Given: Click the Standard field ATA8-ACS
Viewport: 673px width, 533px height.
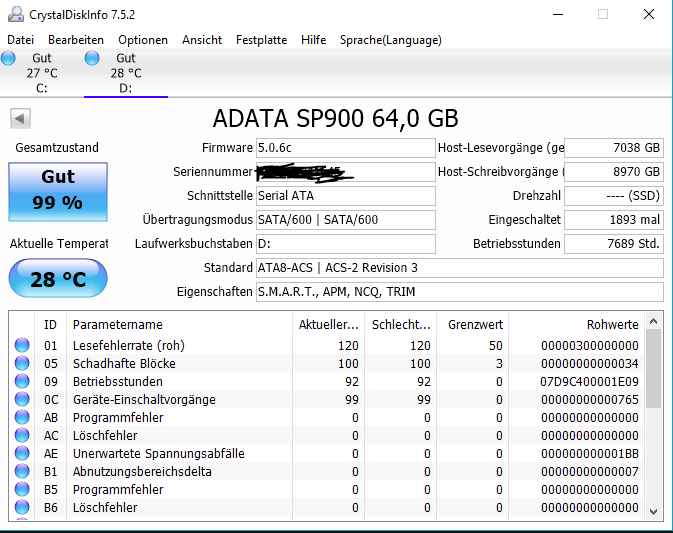Looking at the screenshot, I should click(460, 268).
